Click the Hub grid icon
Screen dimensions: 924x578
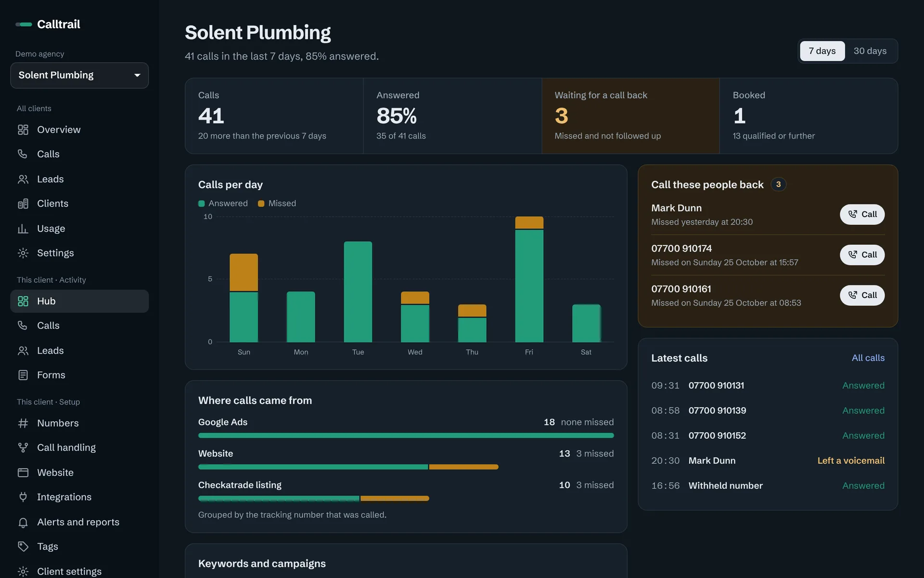point(23,301)
